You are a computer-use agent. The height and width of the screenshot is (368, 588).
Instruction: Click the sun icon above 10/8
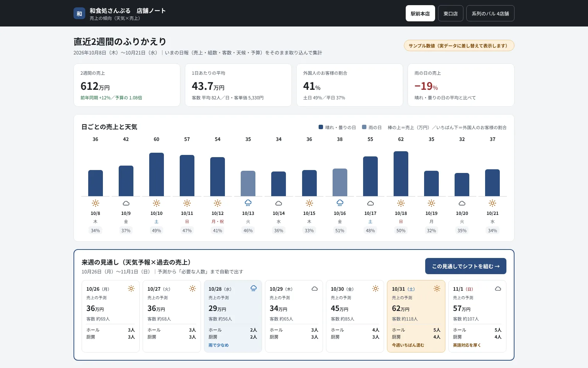96,203
